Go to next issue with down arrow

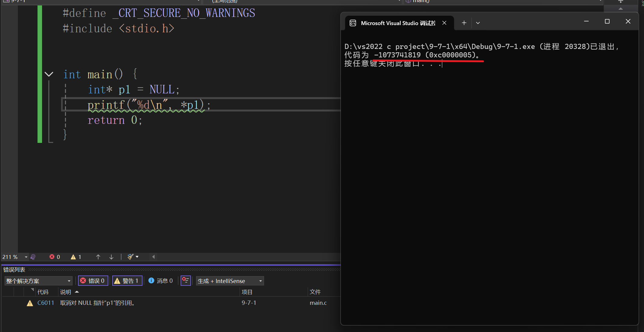tap(111, 257)
